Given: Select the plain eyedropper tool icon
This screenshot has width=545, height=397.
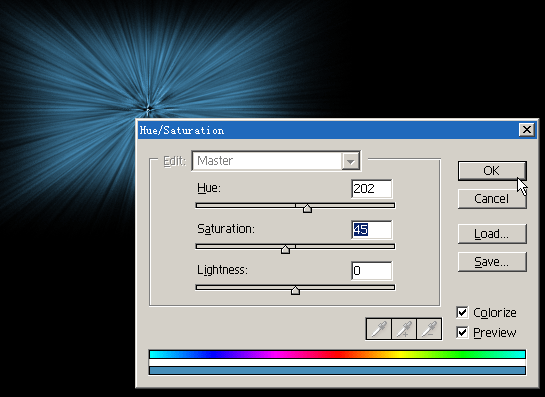Looking at the screenshot, I should [x=379, y=329].
